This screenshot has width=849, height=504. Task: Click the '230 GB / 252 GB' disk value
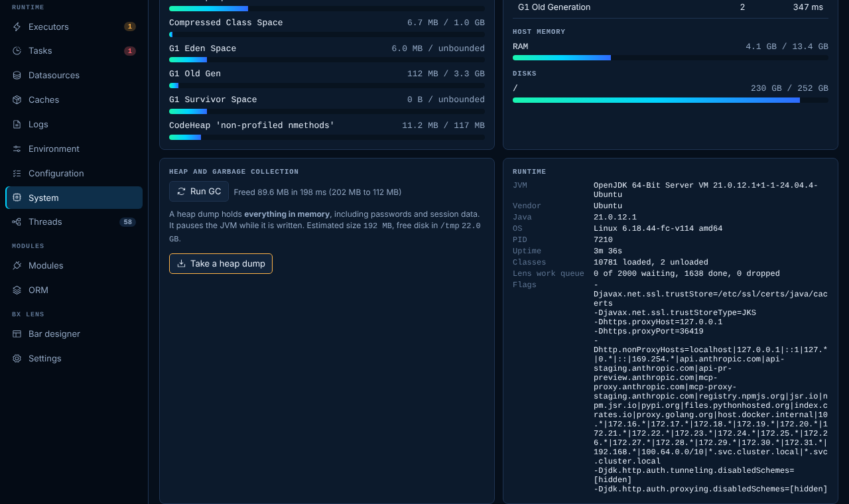[789, 88]
